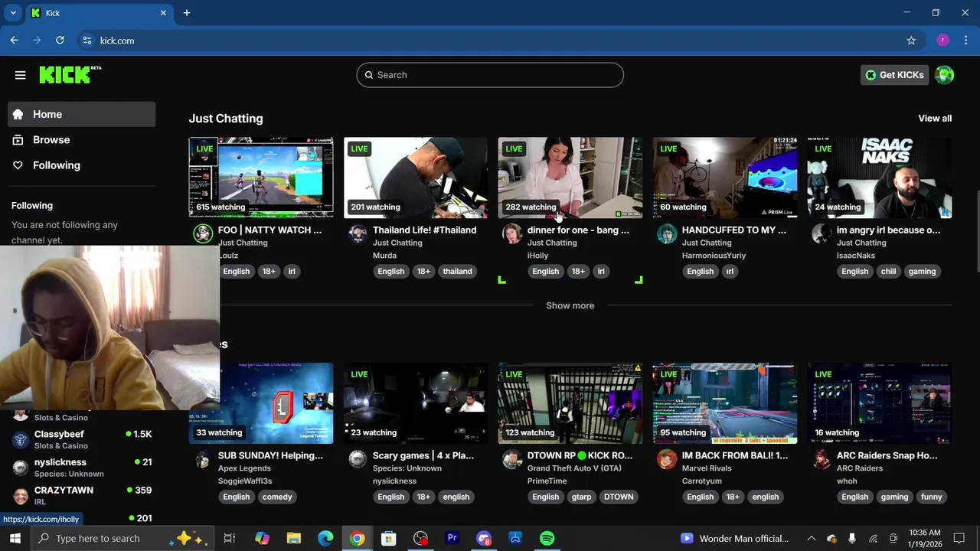Click funny tag on whoh stream
Screen dimensions: 980x551
coord(932,497)
